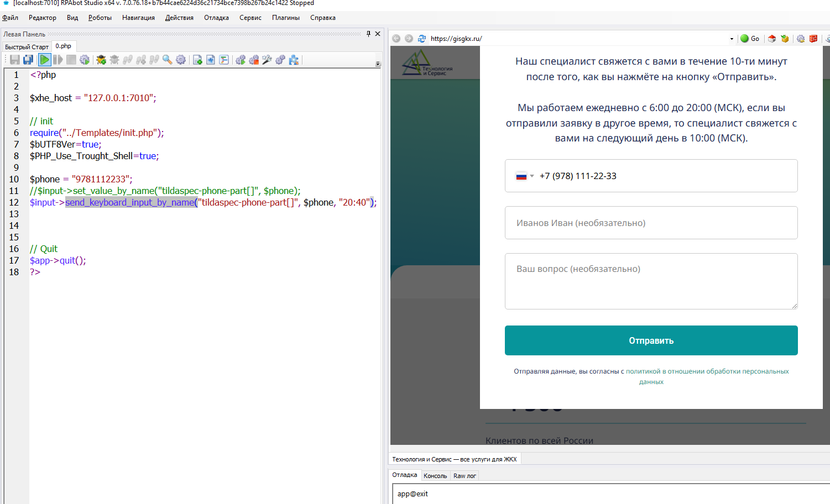Open the Файл menu

10,18
